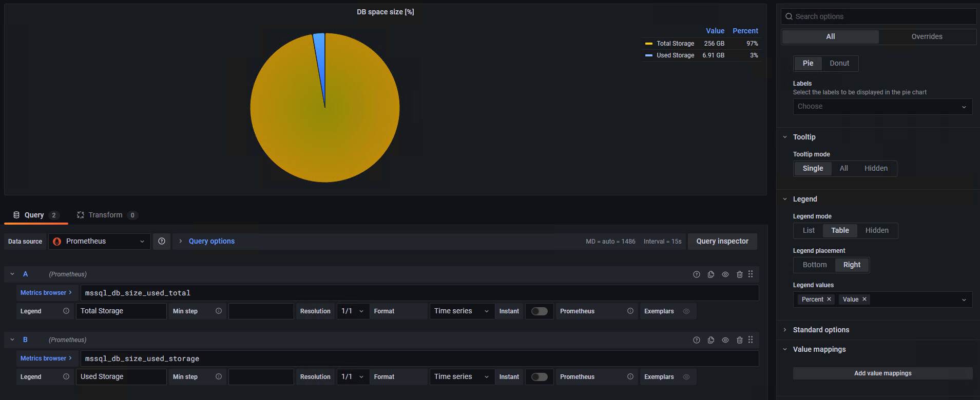Set tooltip mode to Hidden

point(876,168)
